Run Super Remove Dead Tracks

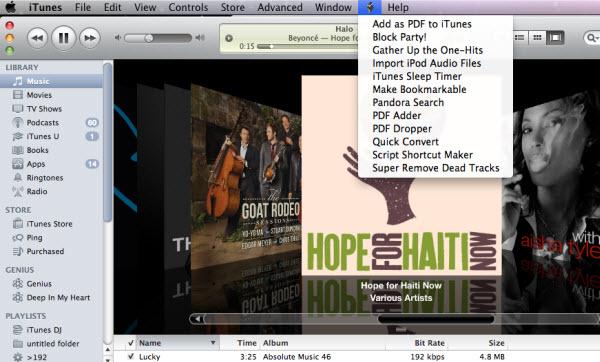[x=435, y=168]
